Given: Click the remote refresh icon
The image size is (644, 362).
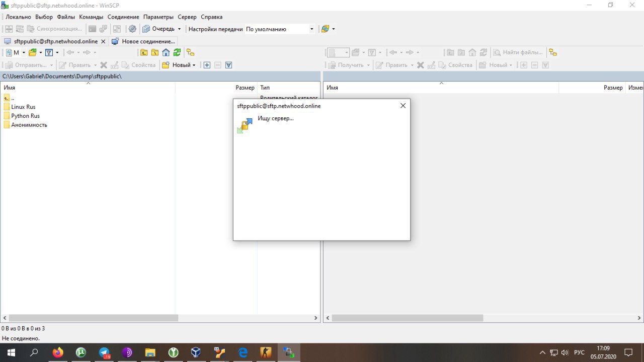Looking at the screenshot, I should [x=484, y=52].
